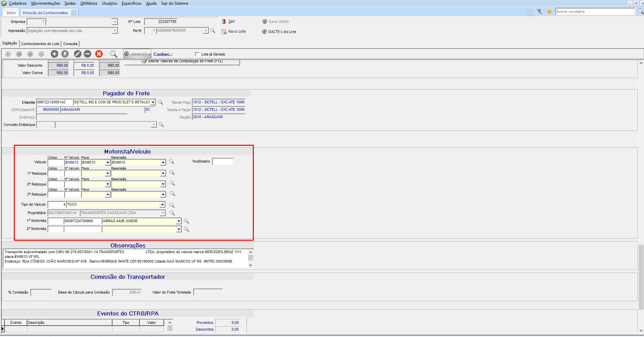Viewport: 644px width, 337px height.
Task: Click DACTE's do Lote button
Action: (279, 32)
